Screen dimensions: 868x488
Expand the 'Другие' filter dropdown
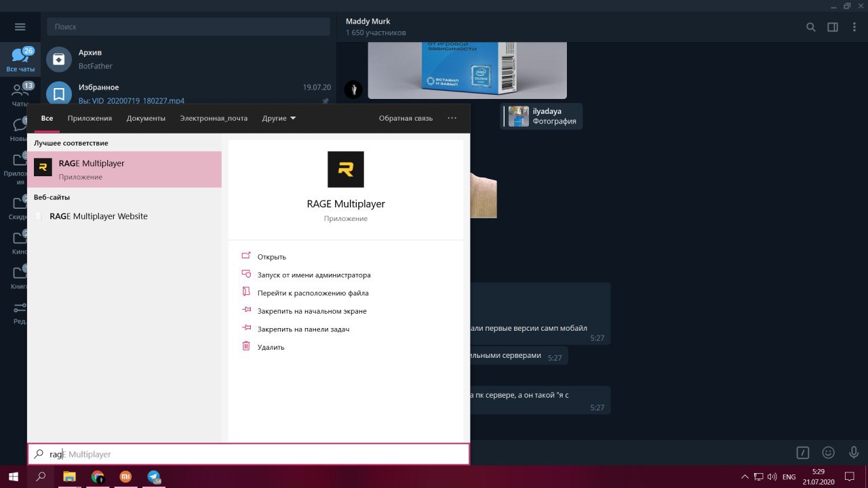279,118
